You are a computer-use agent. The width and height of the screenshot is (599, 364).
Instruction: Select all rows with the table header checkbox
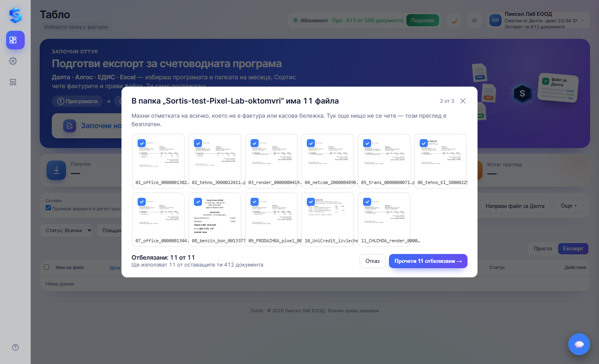coord(46,267)
